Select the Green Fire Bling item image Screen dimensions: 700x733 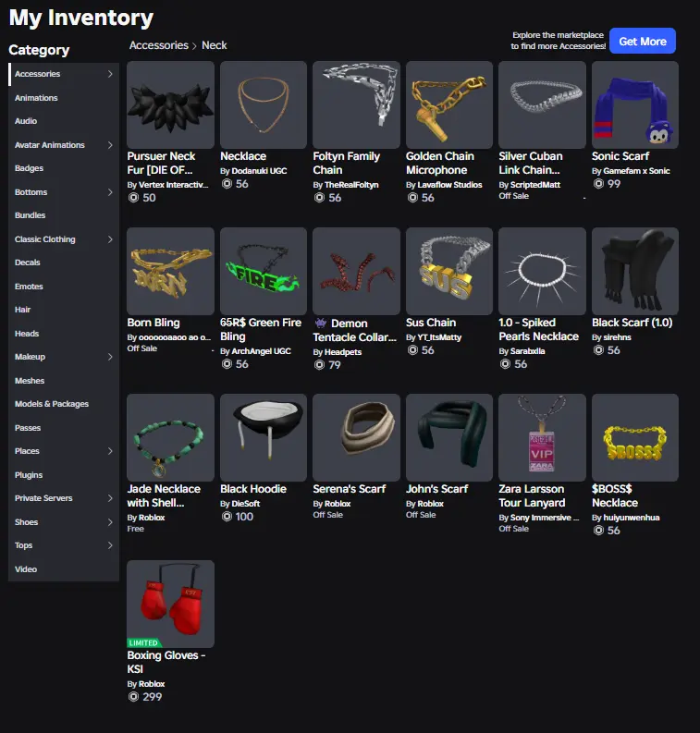click(x=264, y=271)
